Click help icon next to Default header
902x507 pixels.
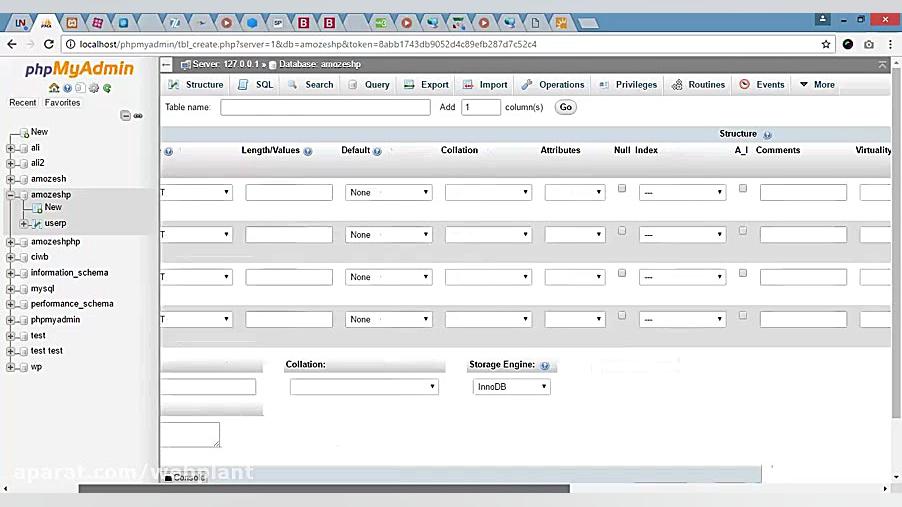click(x=377, y=151)
